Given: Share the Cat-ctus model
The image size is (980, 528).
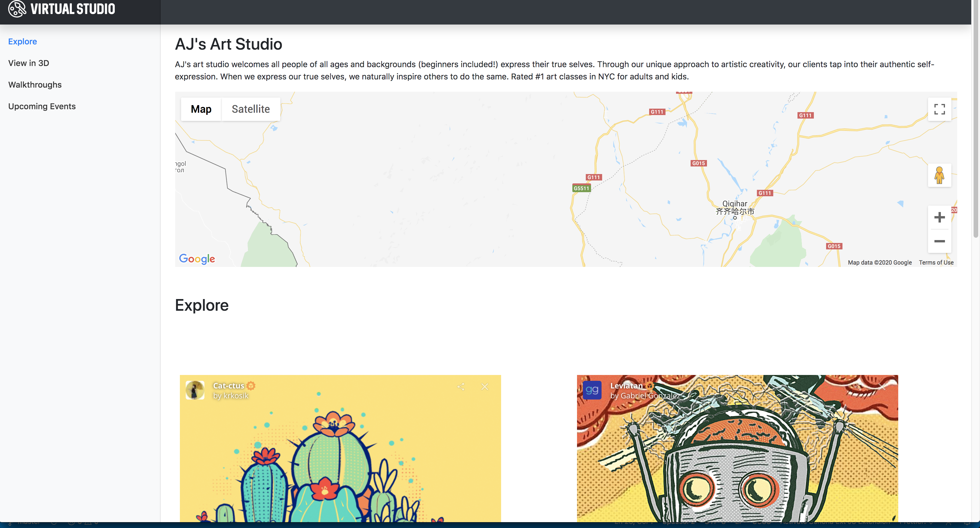Looking at the screenshot, I should pos(461,386).
